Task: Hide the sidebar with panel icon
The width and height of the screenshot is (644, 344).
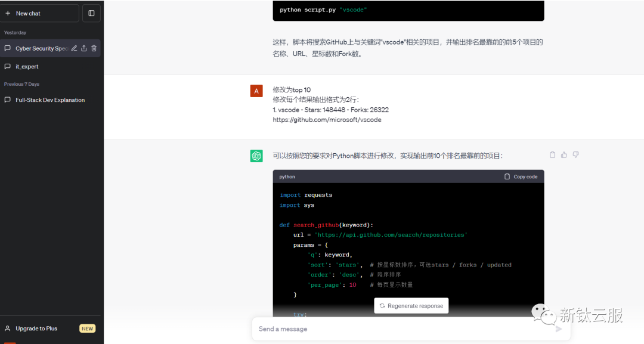Action: (x=91, y=13)
